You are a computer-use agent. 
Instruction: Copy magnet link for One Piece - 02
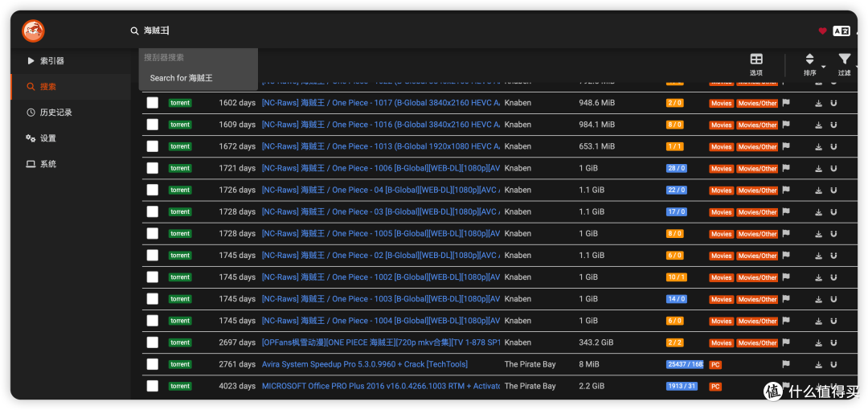[x=833, y=256]
